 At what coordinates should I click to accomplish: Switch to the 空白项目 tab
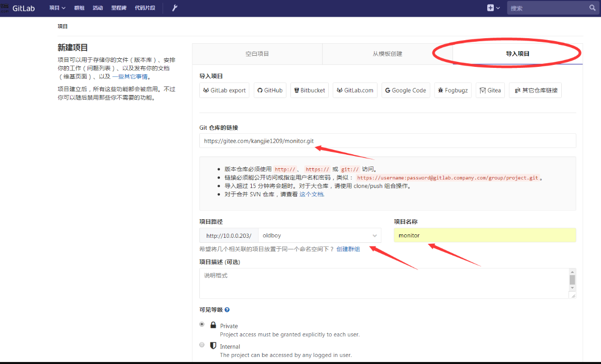257,54
